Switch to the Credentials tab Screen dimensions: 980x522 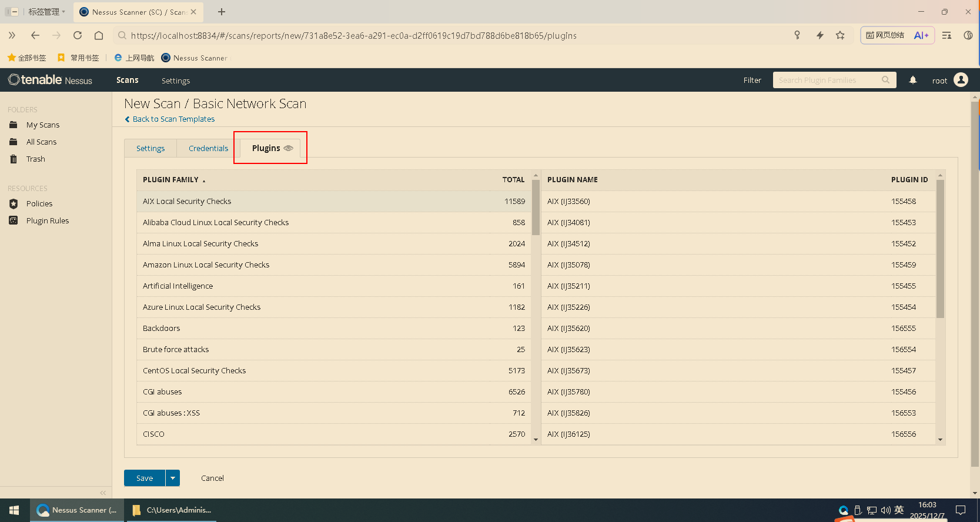[208, 149]
